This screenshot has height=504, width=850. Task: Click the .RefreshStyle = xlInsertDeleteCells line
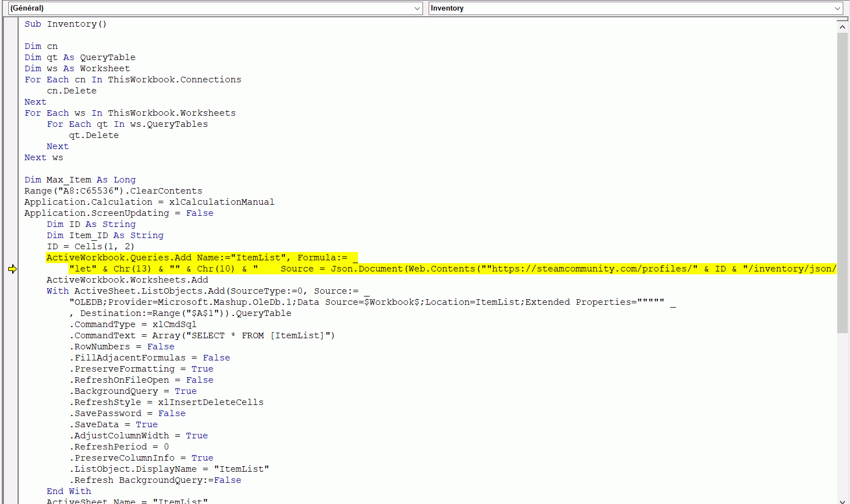click(x=166, y=403)
